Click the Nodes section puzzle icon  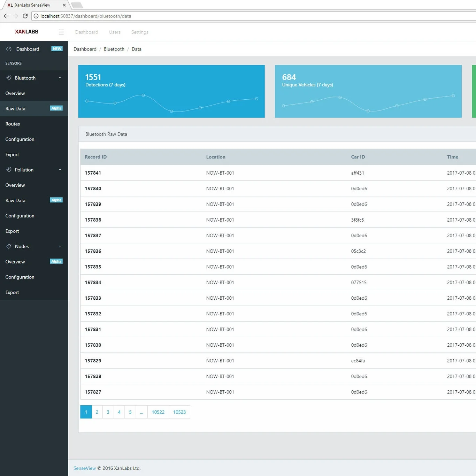pos(9,246)
